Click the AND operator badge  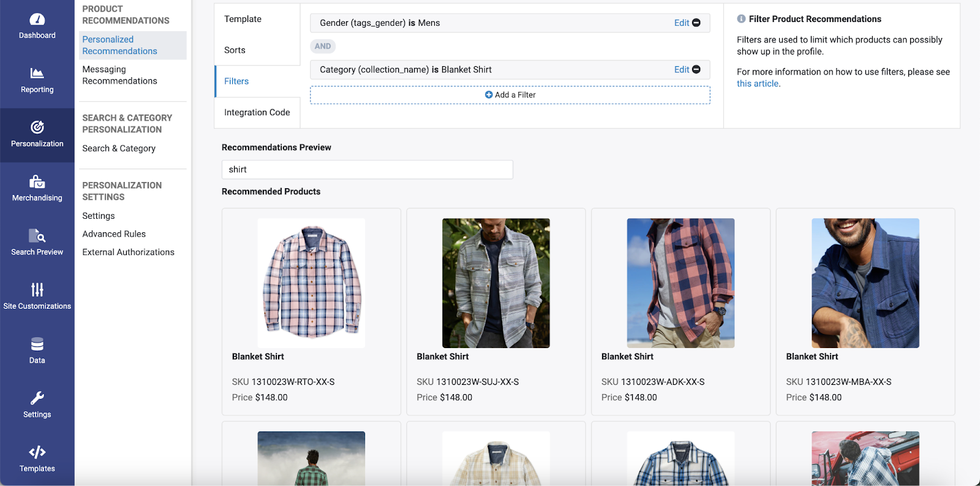tap(323, 46)
